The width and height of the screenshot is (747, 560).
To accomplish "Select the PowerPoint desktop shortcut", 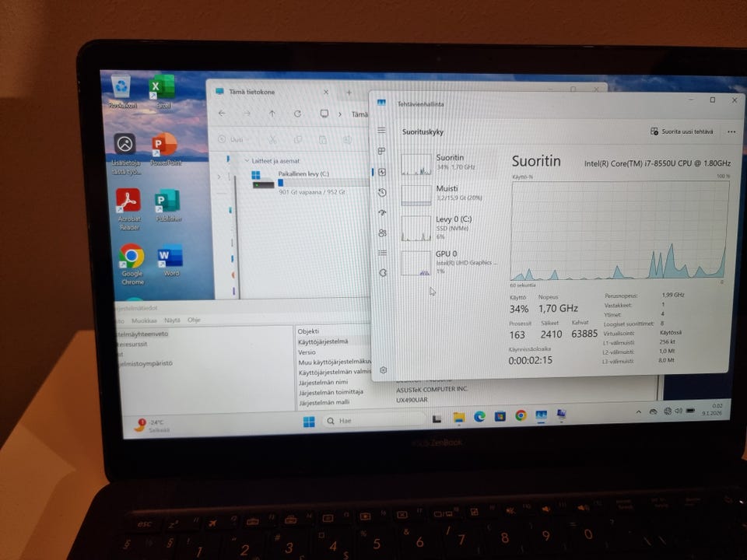I will (165, 149).
